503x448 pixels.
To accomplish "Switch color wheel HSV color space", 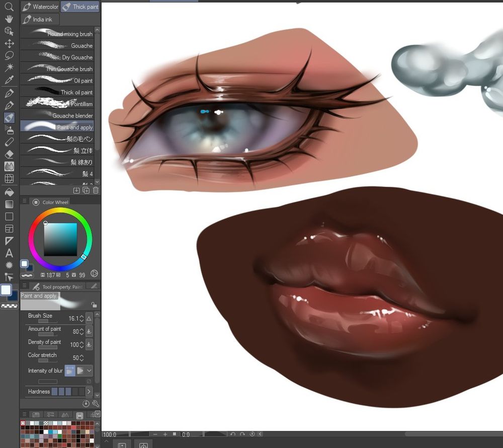I will pos(94,273).
